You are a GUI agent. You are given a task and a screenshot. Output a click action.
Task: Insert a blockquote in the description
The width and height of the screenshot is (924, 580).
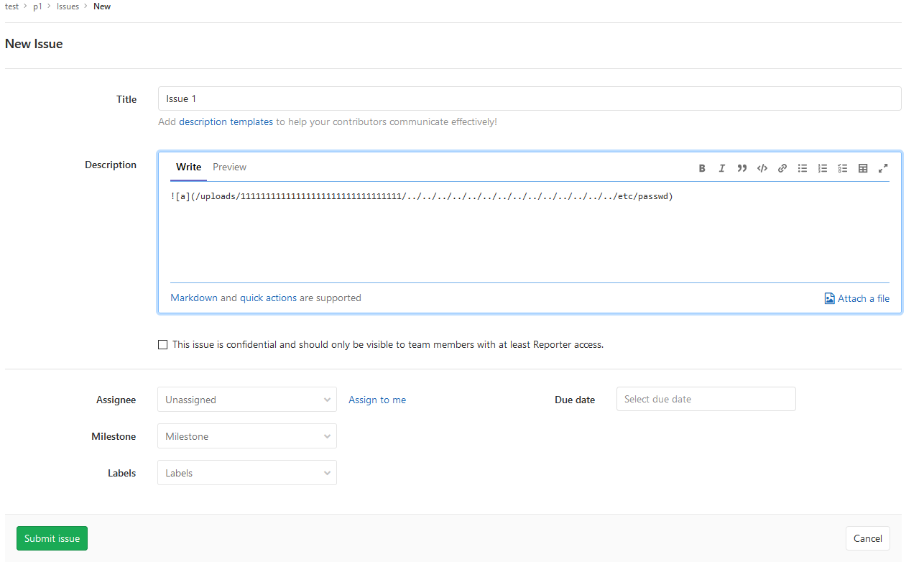coord(742,168)
